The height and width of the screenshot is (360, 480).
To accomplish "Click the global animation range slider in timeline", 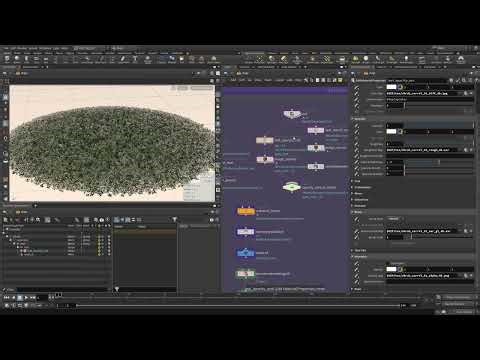I will click(238, 305).
